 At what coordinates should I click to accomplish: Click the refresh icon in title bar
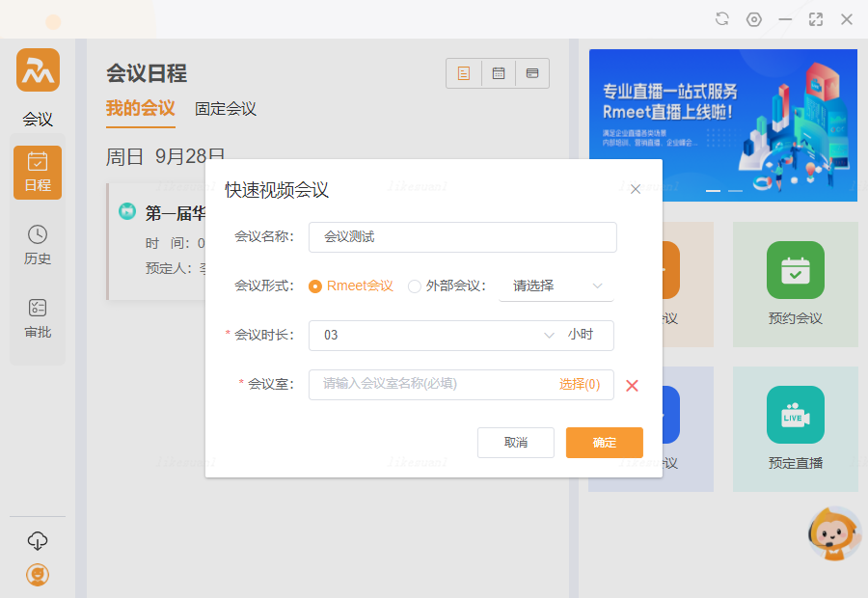722,19
